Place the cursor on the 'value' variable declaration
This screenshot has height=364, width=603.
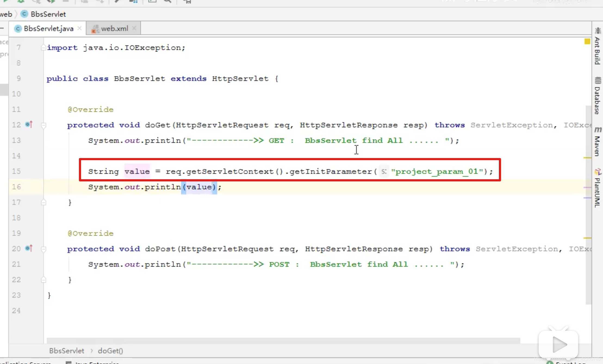point(137,171)
